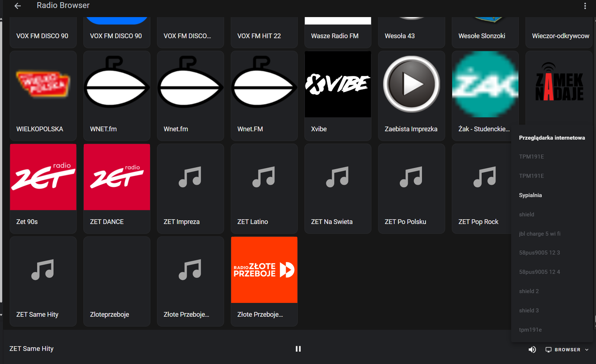Open the Wasze Radio FM station
This screenshot has height=364, width=596.
click(338, 32)
